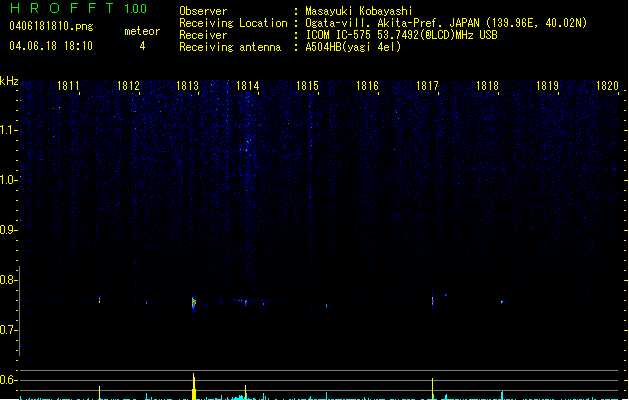Click the receiver ICOM IC-575 text

pos(338,35)
